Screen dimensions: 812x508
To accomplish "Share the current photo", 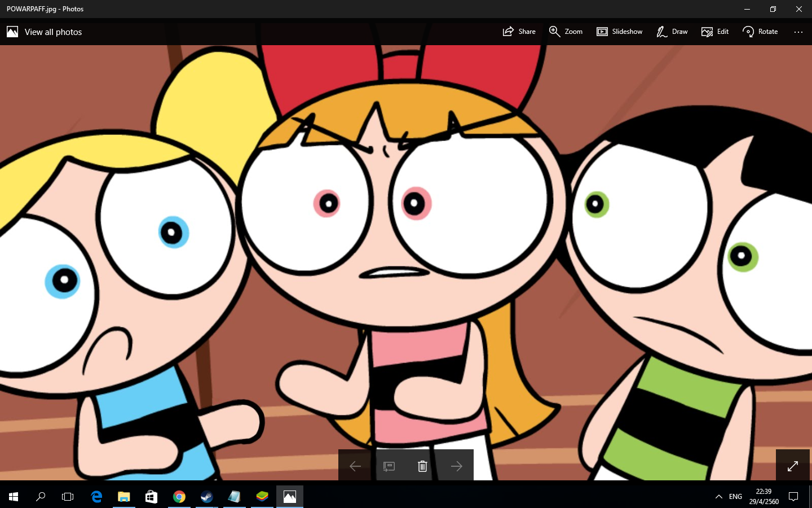I will [519, 32].
